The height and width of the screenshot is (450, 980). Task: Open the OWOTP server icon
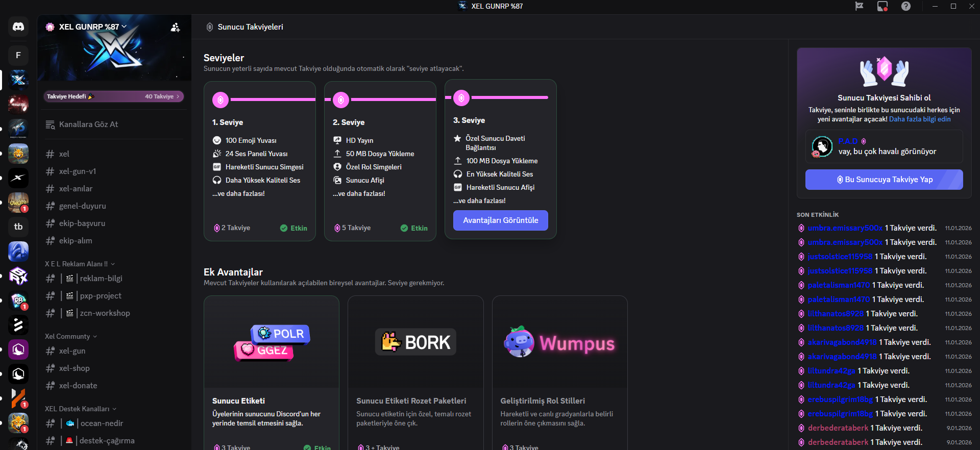(x=18, y=203)
